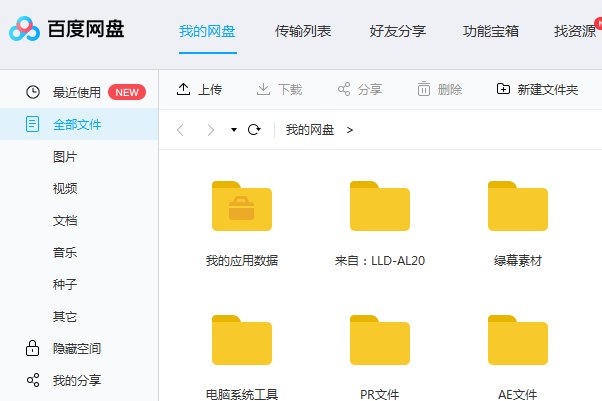The image size is (602, 401).
Task: Select the PR文件 folder icon
Action: (x=380, y=340)
